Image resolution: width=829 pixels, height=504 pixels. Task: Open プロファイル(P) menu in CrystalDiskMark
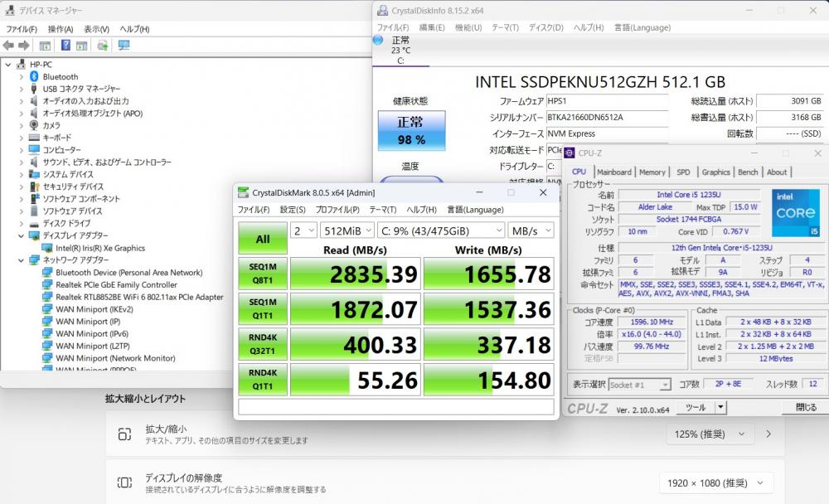pyautogui.click(x=337, y=210)
